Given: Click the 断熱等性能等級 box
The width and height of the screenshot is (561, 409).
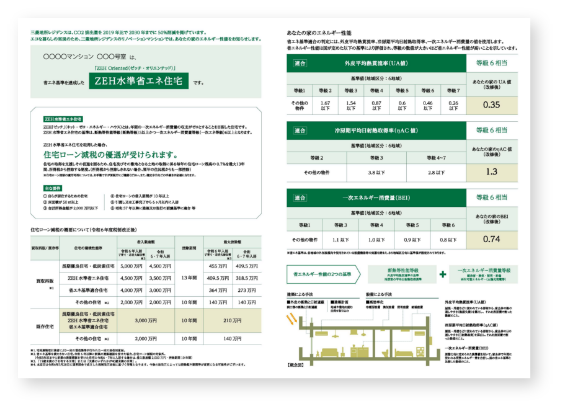Looking at the screenshot, I should pos(402,274).
